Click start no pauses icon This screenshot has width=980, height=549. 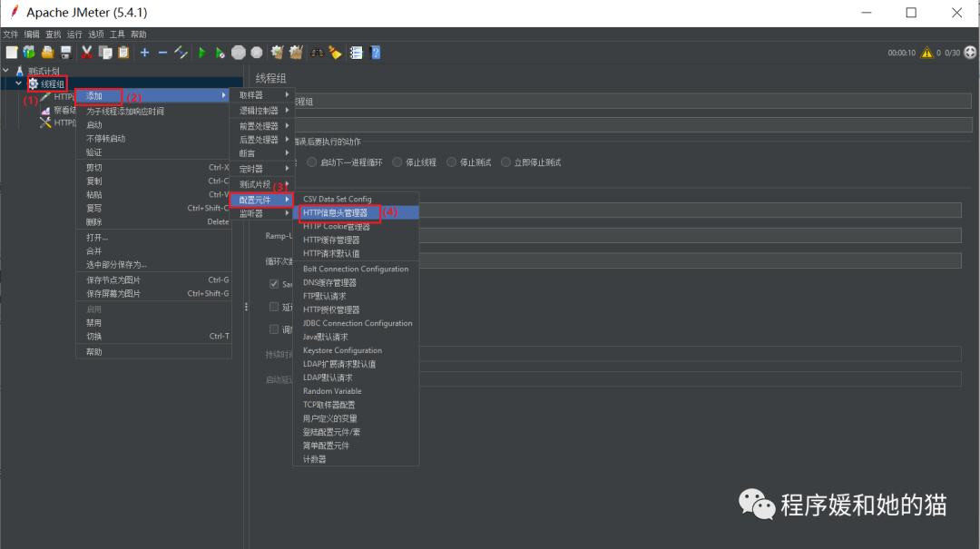click(x=220, y=53)
